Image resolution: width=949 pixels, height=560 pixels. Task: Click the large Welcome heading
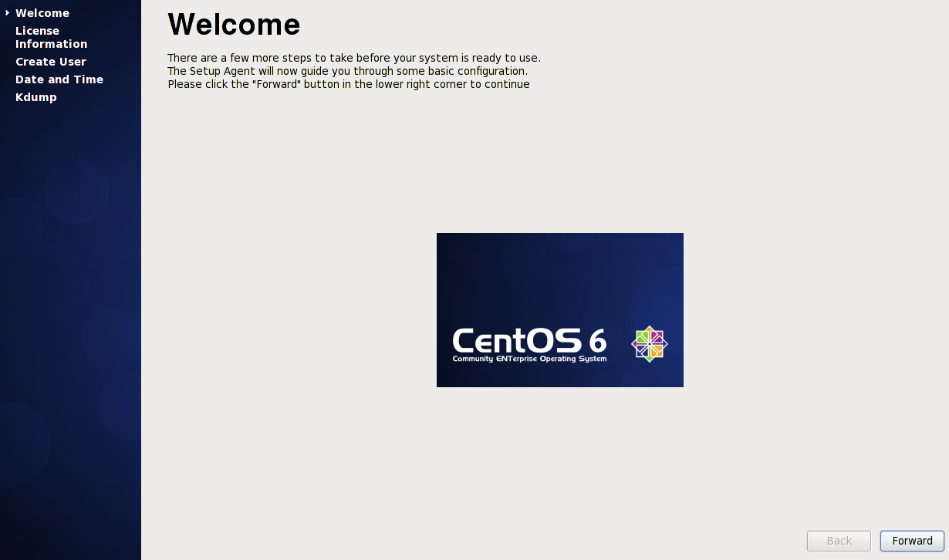pos(234,25)
